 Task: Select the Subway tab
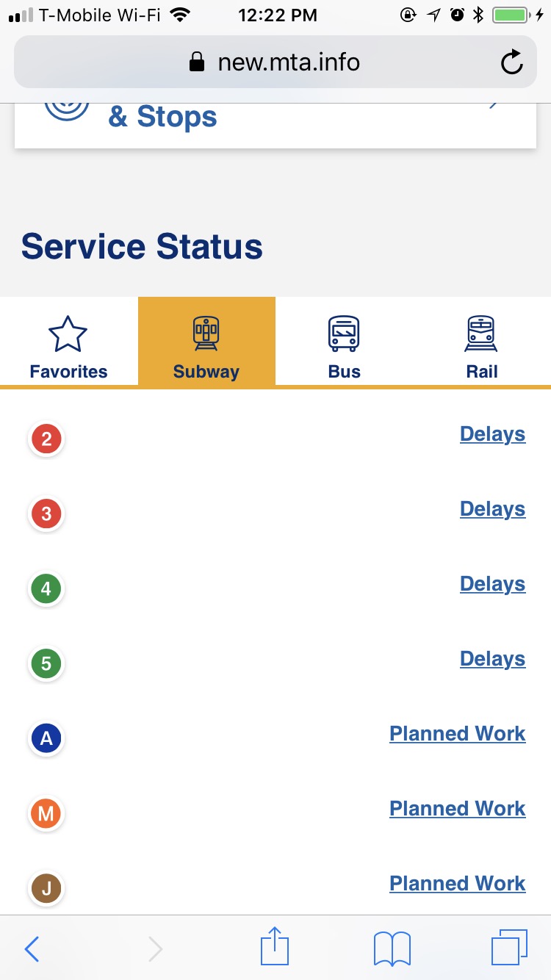[206, 342]
